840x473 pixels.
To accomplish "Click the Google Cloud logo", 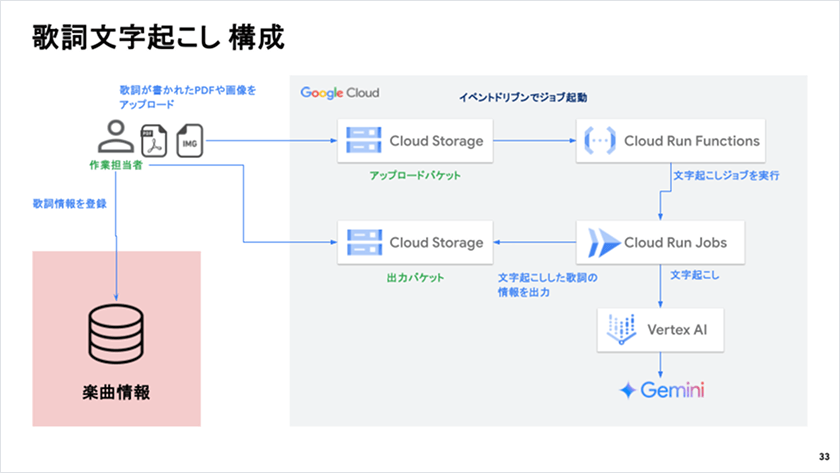I will [340, 93].
